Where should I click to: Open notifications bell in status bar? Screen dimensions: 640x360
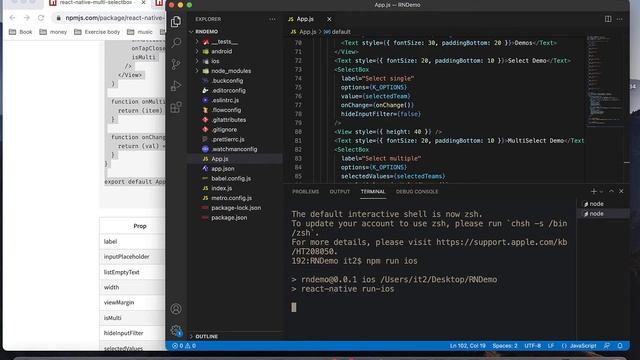[620, 346]
